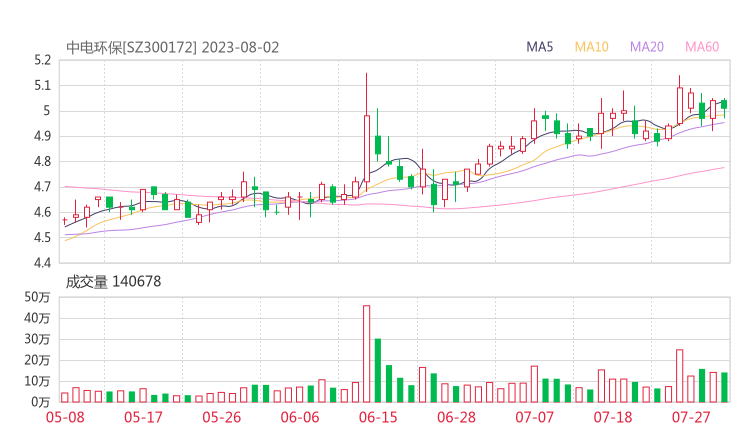Image resolution: width=740 pixels, height=440 pixels.
Task: Click the long red candlestick spiking above 5.1 near 06-15
Action: click(x=367, y=132)
